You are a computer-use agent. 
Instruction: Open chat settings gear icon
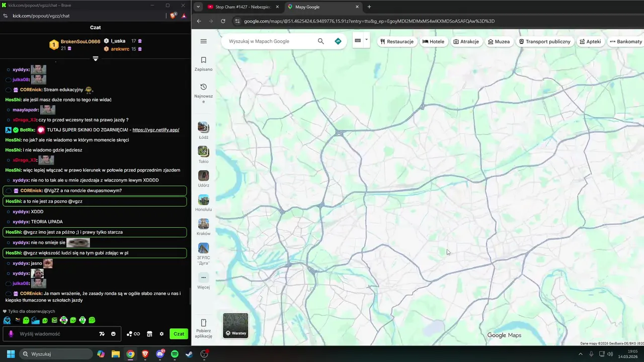(x=162, y=334)
